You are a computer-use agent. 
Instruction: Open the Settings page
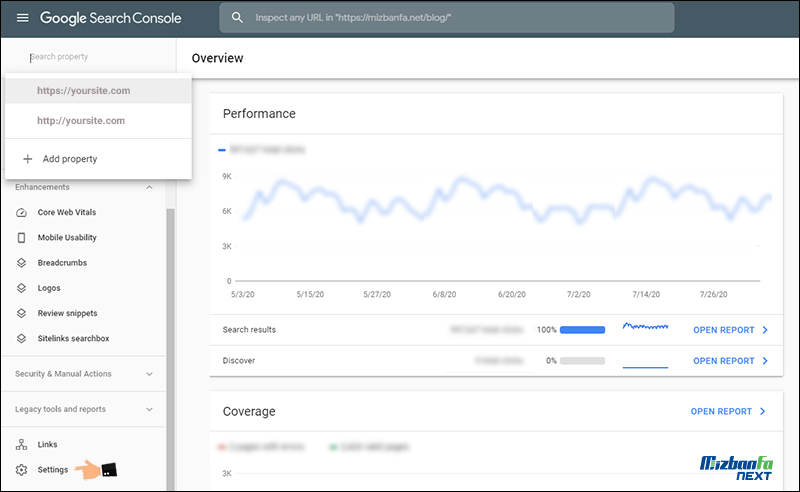(53, 470)
